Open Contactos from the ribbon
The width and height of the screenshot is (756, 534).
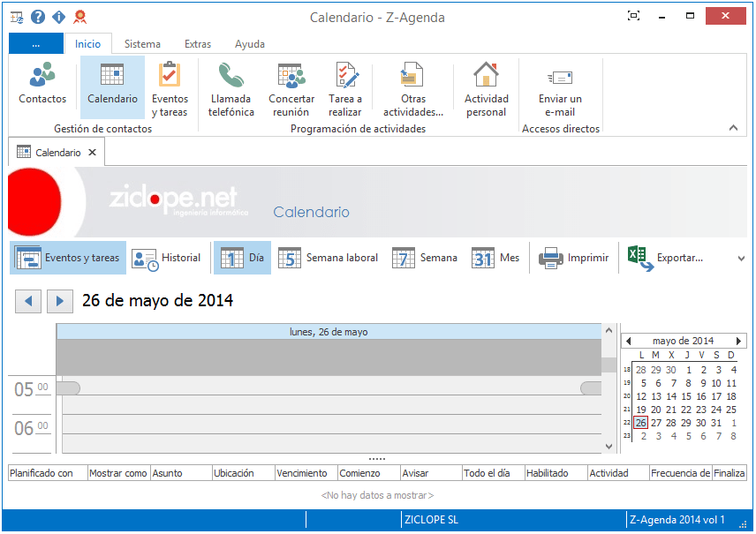click(42, 86)
